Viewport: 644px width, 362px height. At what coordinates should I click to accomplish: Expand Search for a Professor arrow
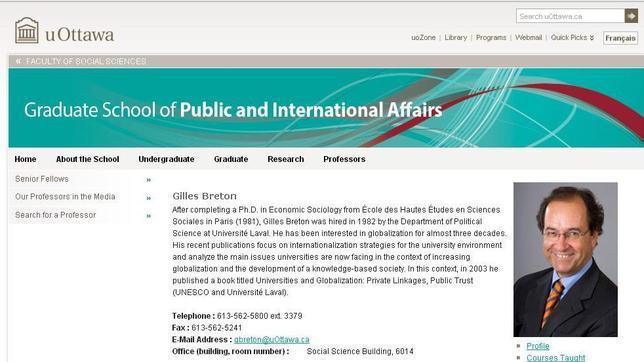(x=149, y=216)
